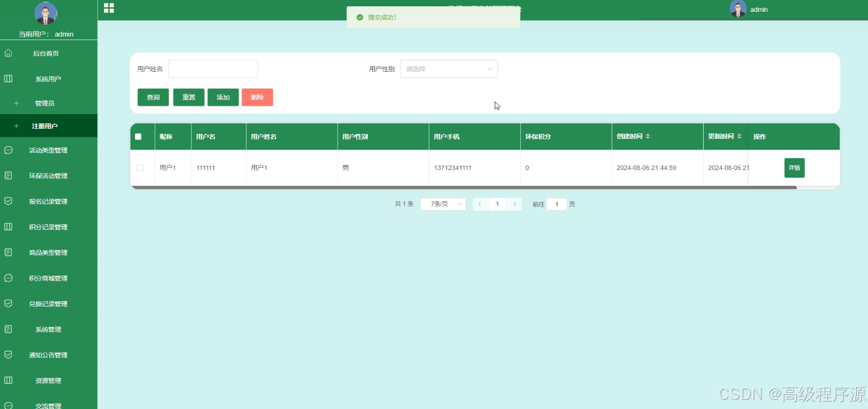This screenshot has width=868, height=409.
Task: Click the shield icon beside 通知公告管理
Action: 8,355
